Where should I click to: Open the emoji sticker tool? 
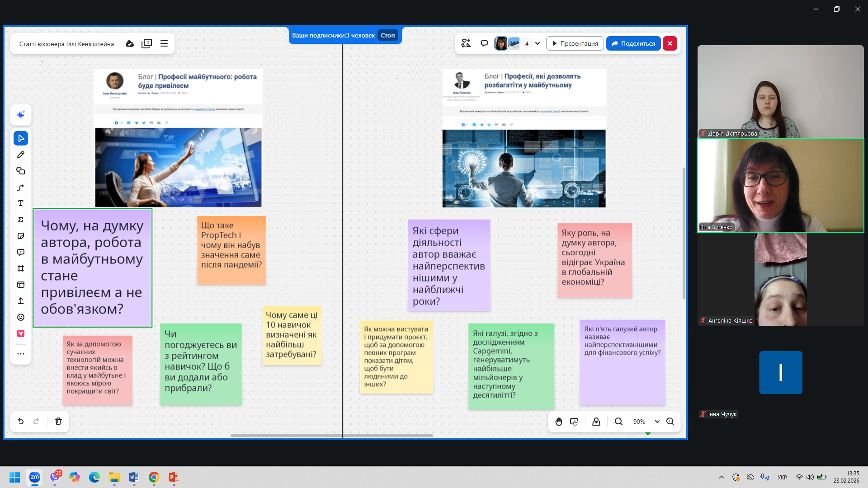tap(21, 317)
